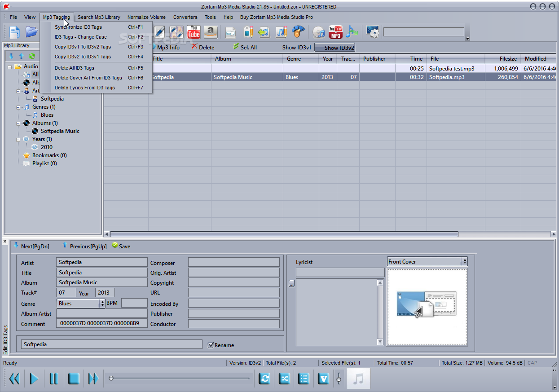Toggle the Rename checkbox
The height and width of the screenshot is (392, 559).
pos(211,345)
